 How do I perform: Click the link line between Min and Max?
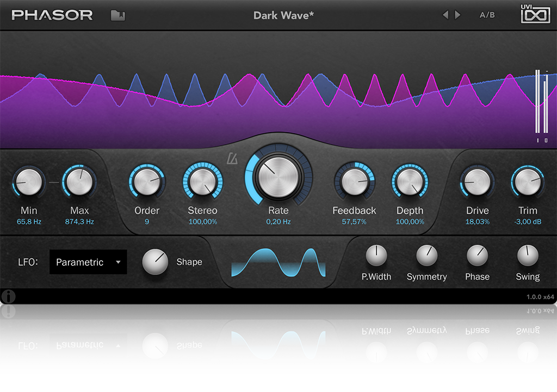54,183
